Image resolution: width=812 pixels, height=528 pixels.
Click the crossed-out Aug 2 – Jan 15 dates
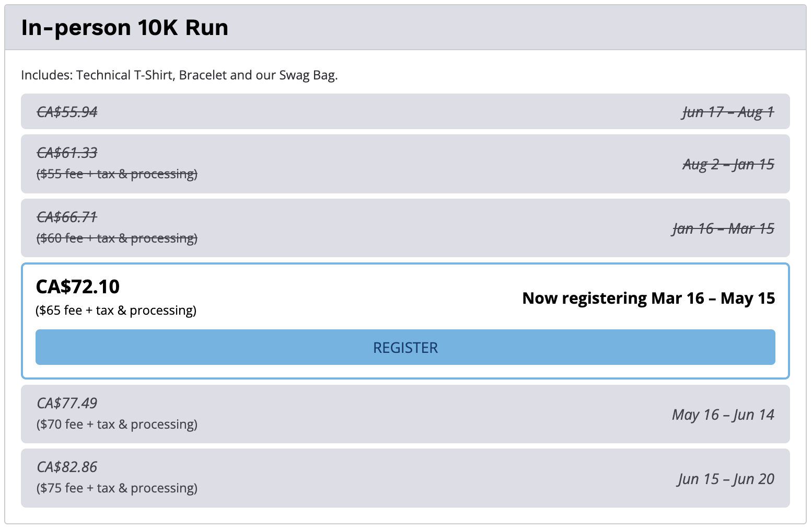pyautogui.click(x=728, y=164)
